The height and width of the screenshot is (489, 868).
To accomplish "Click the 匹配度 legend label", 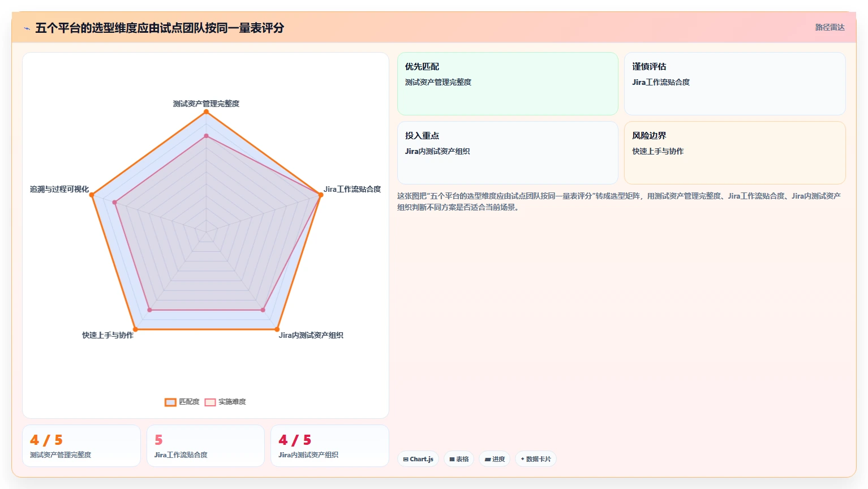I will [189, 402].
